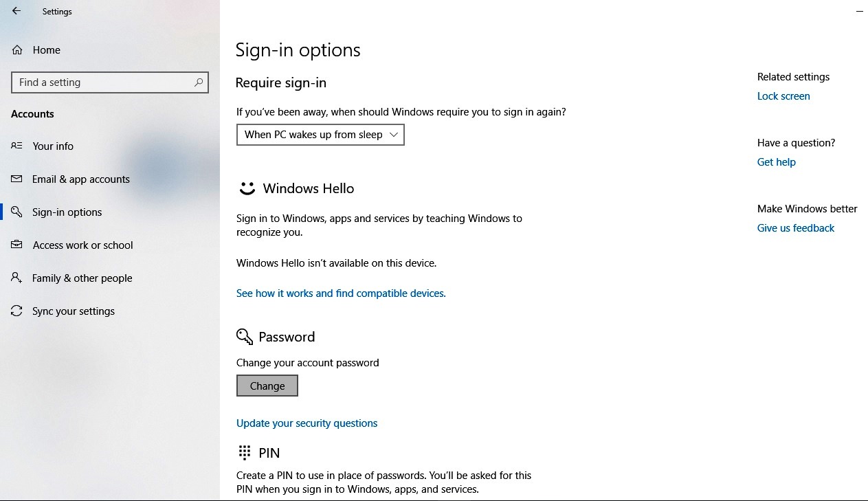Click Give us feedback link
Screen dimensions: 868x501
[x=796, y=228]
